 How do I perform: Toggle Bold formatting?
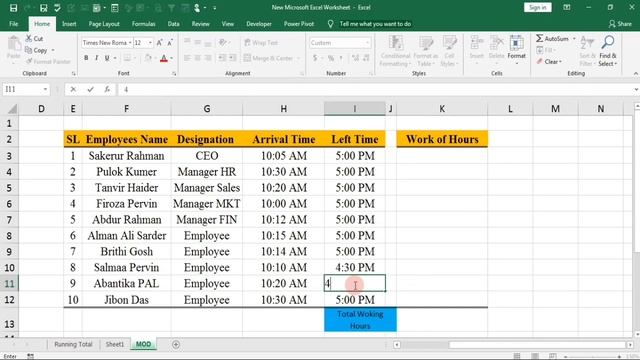tap(86, 58)
